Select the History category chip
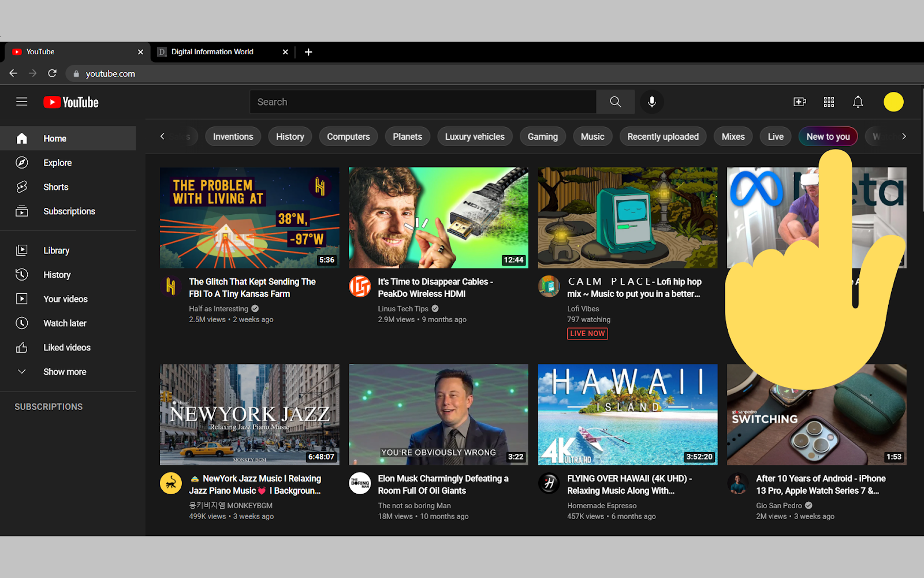The image size is (924, 578). click(x=290, y=137)
